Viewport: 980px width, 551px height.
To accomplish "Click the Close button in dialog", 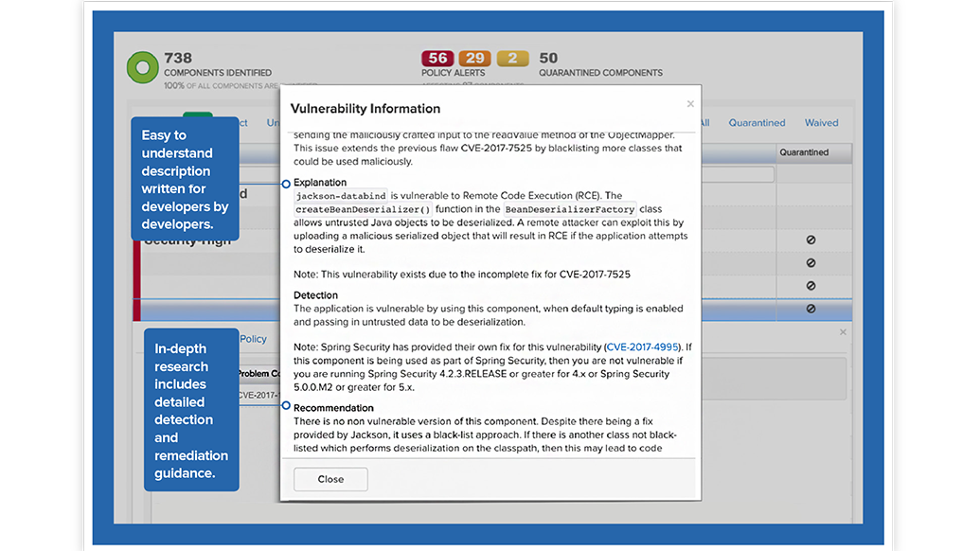I will pos(330,479).
